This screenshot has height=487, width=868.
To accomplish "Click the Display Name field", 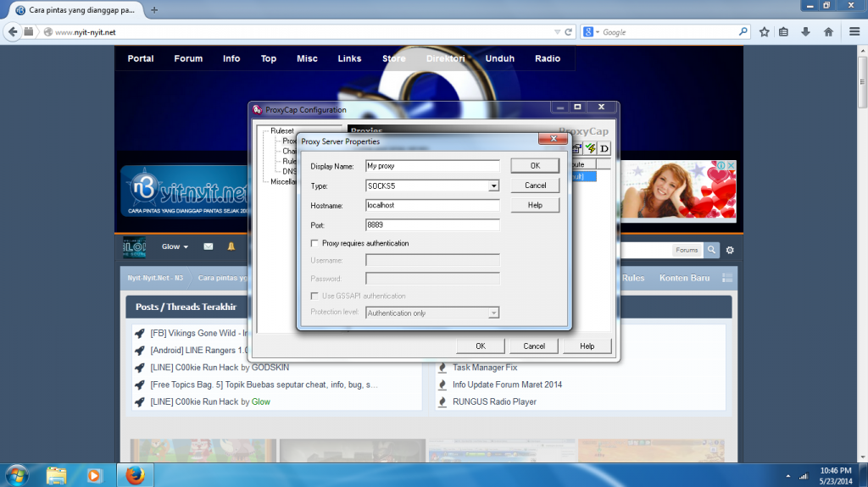I will (432, 166).
